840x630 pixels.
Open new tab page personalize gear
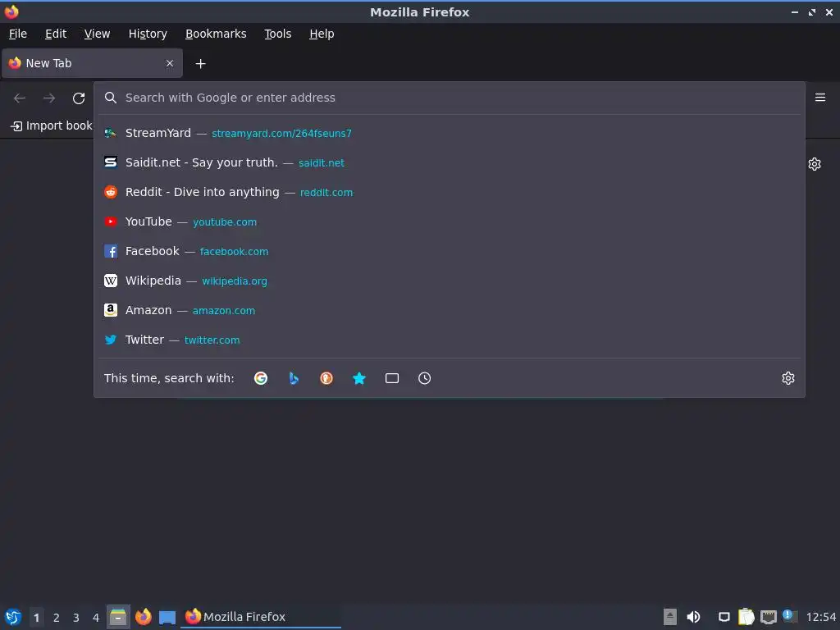(x=815, y=164)
